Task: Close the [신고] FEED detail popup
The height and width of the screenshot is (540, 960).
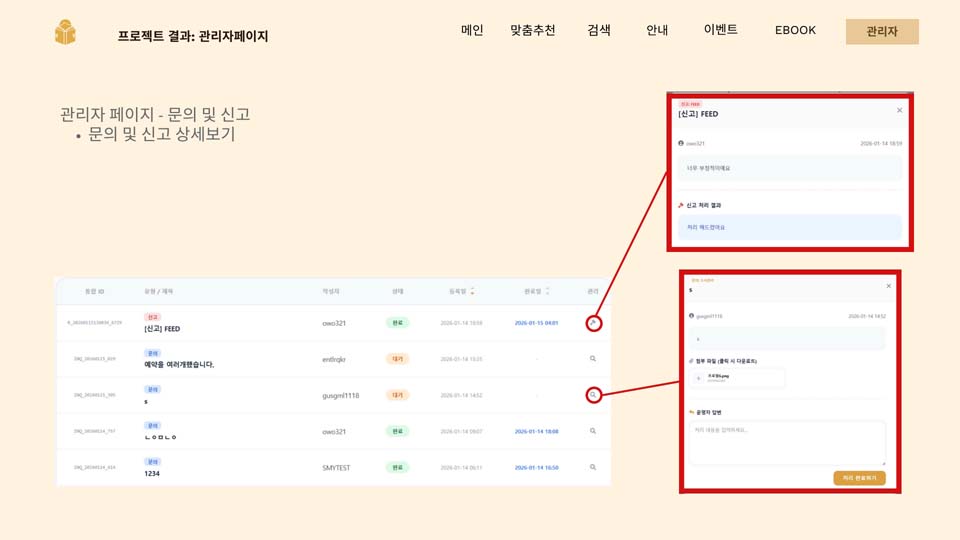Action: (x=899, y=110)
